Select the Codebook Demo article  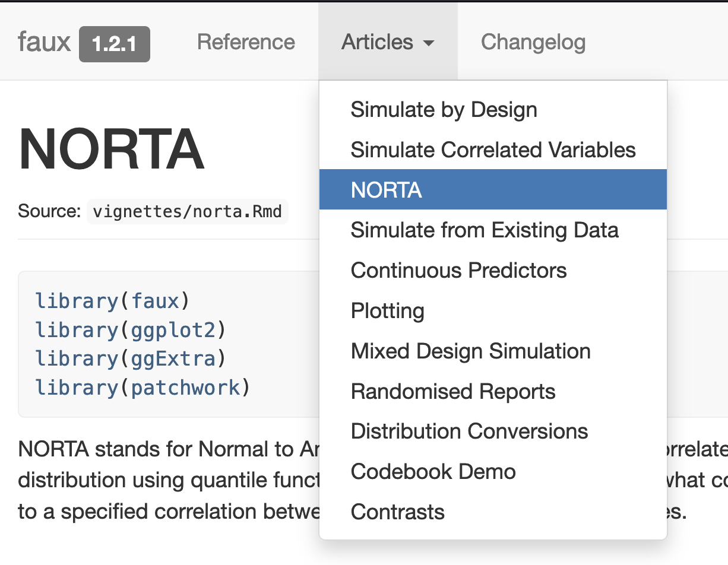pyautogui.click(x=433, y=471)
